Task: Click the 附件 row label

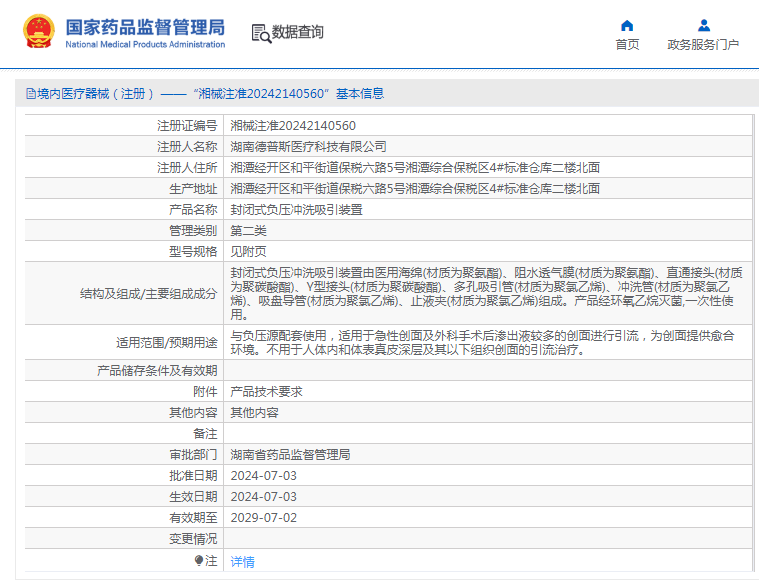Action: [x=205, y=392]
